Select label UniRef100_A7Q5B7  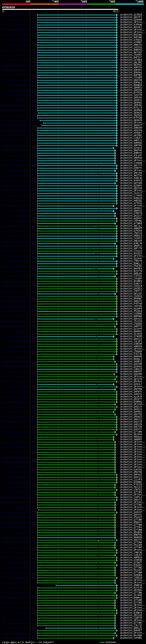131,42
